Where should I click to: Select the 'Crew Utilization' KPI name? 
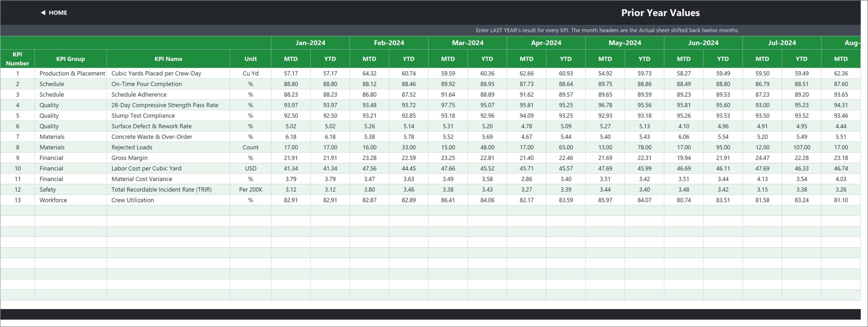[168, 200]
